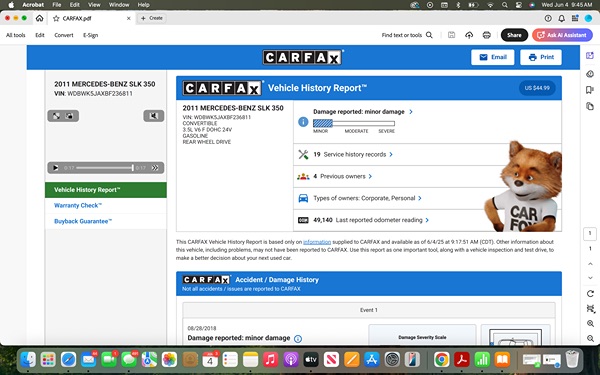Open Ask AI Assistant
The height and width of the screenshot is (375, 600).
point(562,35)
